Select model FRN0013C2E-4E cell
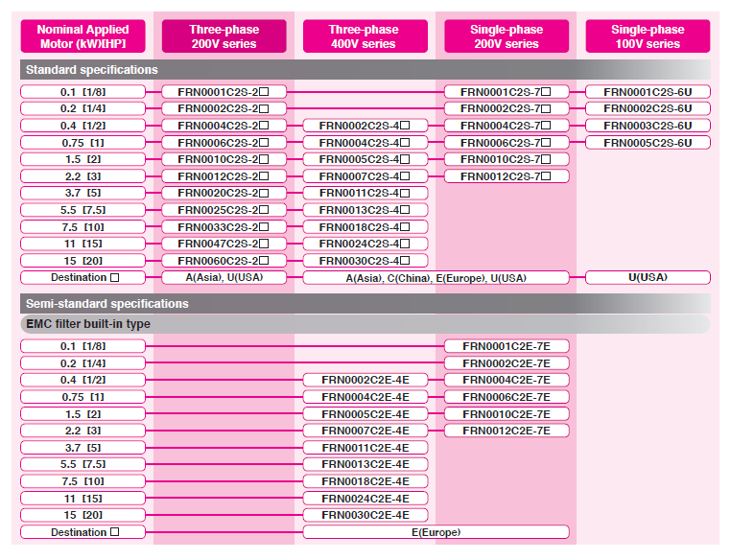This screenshot has height=560, width=731. coord(365,464)
